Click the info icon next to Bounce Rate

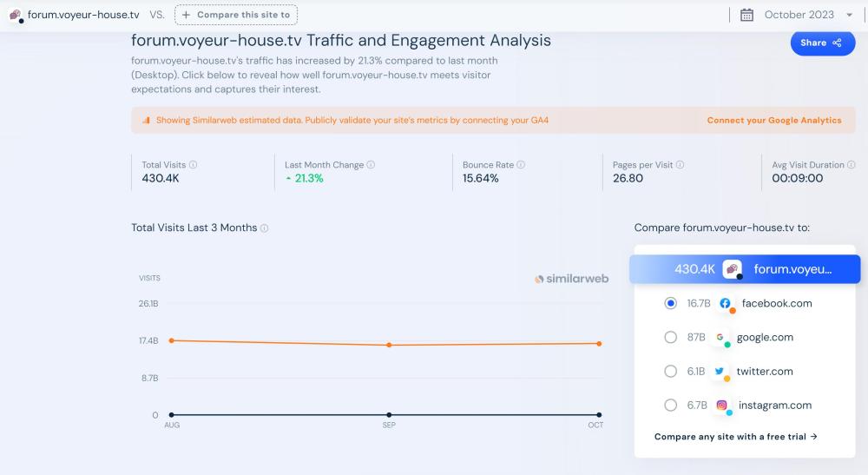pyautogui.click(x=521, y=165)
